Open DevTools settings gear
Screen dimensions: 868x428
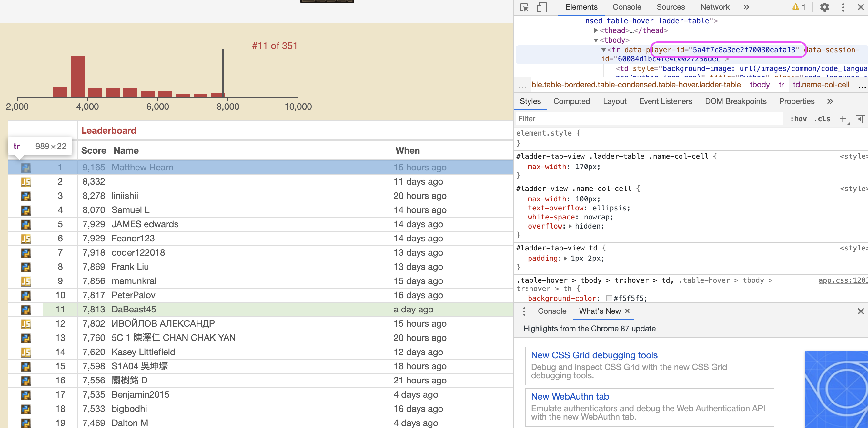[824, 7]
